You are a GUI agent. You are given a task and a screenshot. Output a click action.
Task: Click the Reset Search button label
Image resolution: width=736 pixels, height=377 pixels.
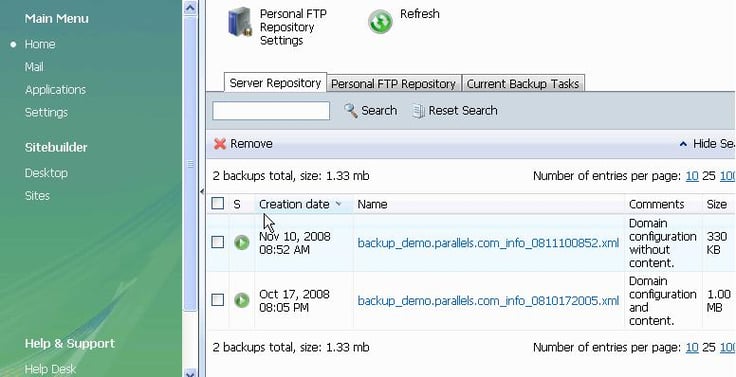click(x=463, y=111)
